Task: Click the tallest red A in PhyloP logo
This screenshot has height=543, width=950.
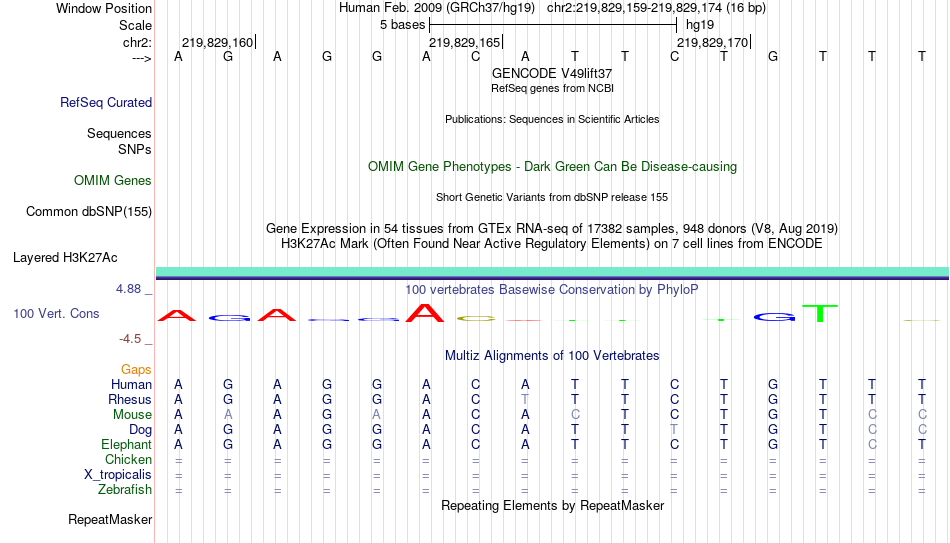Action: pos(425,313)
